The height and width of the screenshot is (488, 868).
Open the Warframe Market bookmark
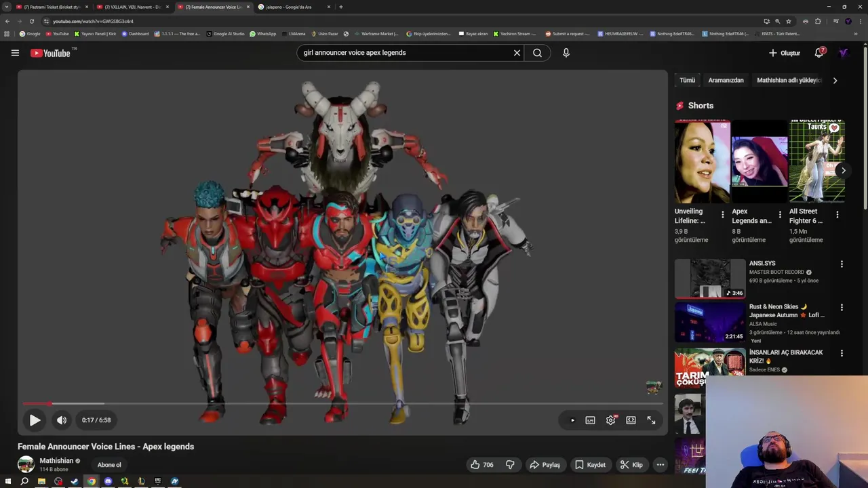[376, 34]
